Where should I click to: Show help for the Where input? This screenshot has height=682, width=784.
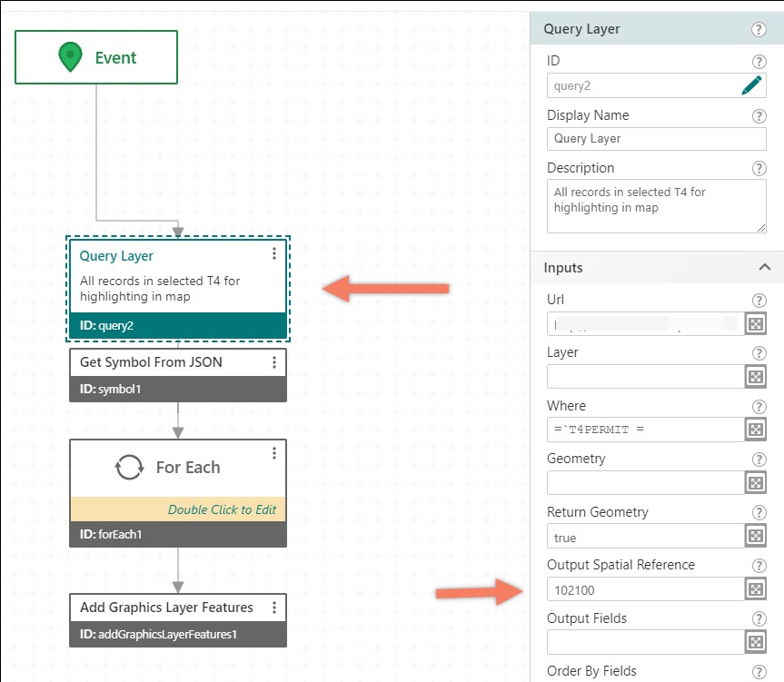coord(759,407)
